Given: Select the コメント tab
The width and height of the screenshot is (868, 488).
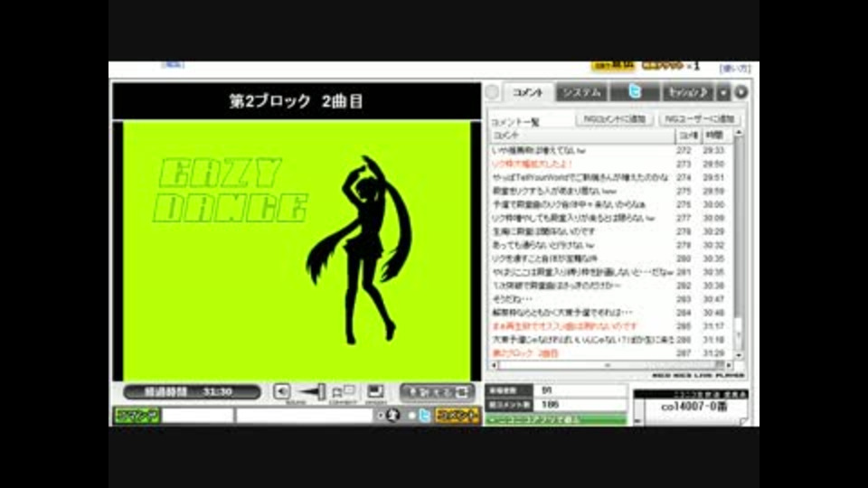Looking at the screenshot, I should (x=528, y=92).
